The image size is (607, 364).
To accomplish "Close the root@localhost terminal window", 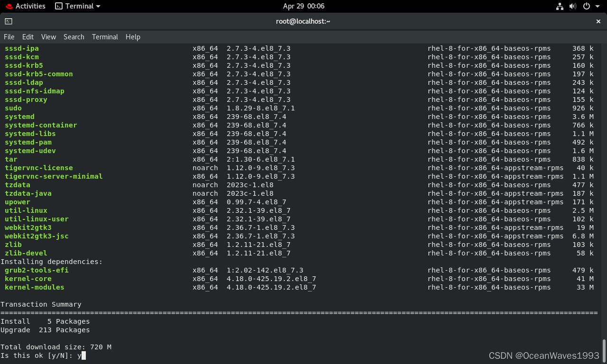I will tap(598, 21).
